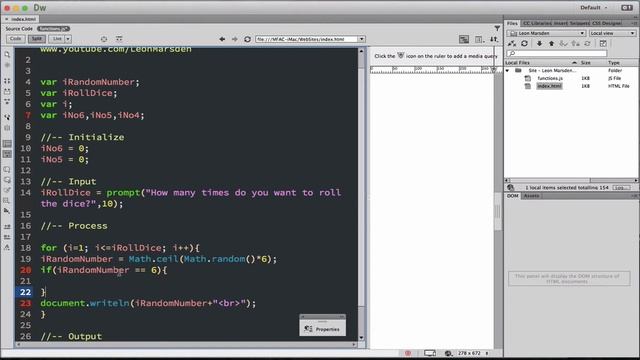Click the sync settings badge at top right
This screenshot has height=360, width=640.
click(x=627, y=8)
